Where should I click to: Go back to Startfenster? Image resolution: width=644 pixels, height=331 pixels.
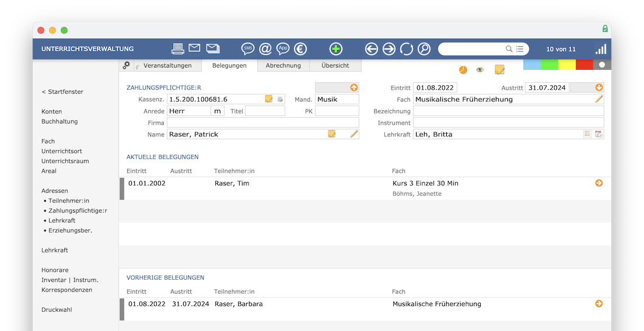coord(62,92)
